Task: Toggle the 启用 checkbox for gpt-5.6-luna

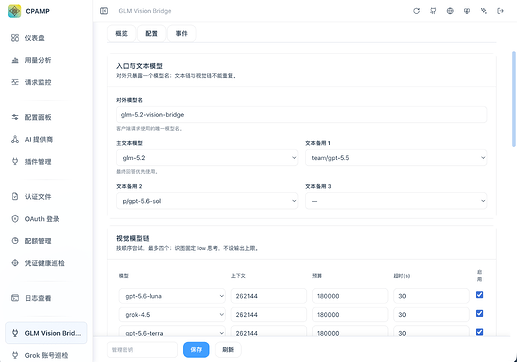Action: pos(479,295)
